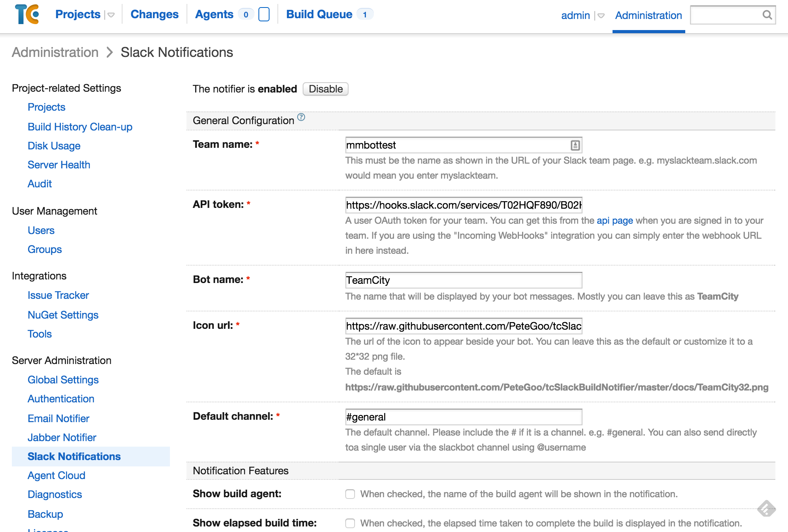Click the floating badge icon at bottom right

tap(766, 508)
